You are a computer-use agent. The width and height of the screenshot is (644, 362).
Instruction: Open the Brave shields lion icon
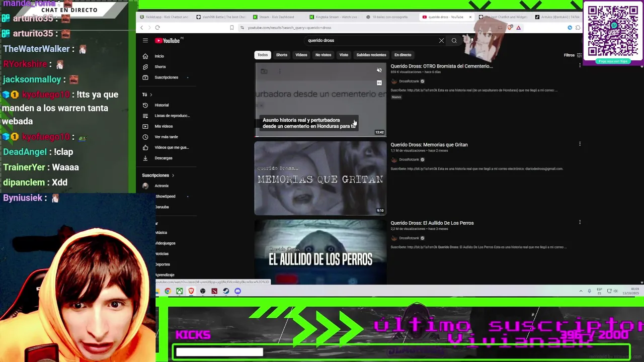(510, 28)
